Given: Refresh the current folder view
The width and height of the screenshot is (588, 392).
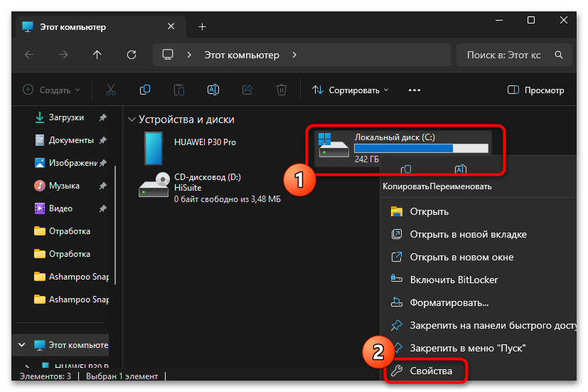Looking at the screenshot, I should (132, 55).
